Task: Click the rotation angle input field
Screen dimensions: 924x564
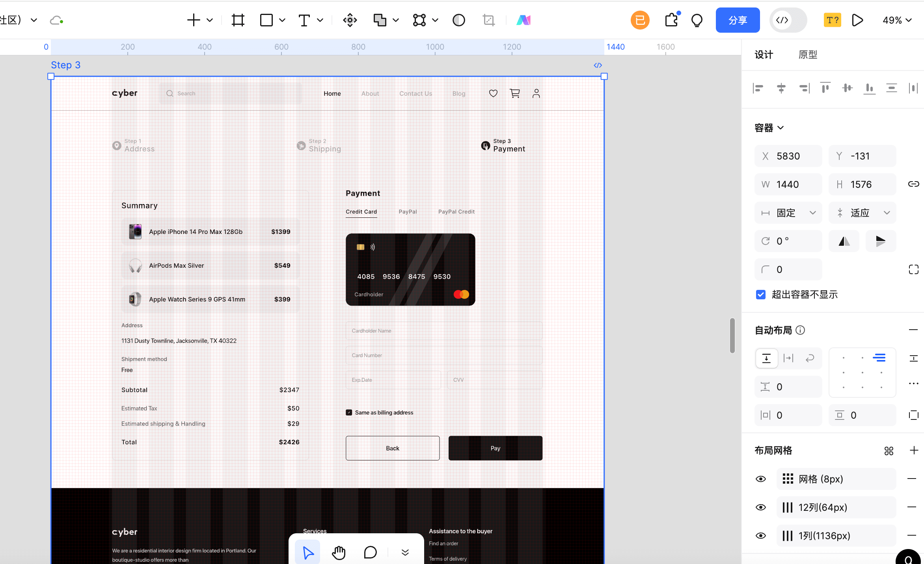Action: [x=788, y=241]
